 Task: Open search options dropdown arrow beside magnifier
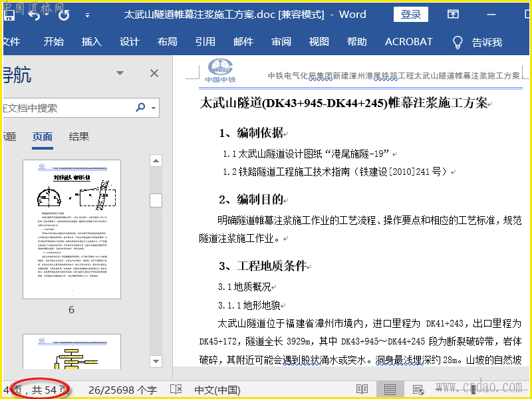(x=154, y=108)
